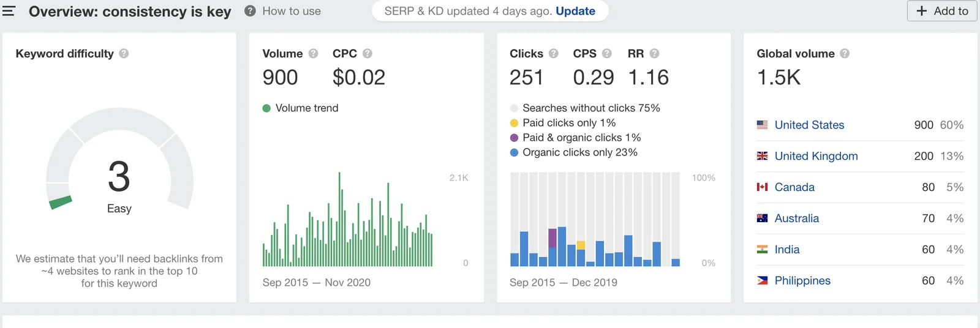
Task: Click the Overview: consistency is key title
Action: [130, 12]
